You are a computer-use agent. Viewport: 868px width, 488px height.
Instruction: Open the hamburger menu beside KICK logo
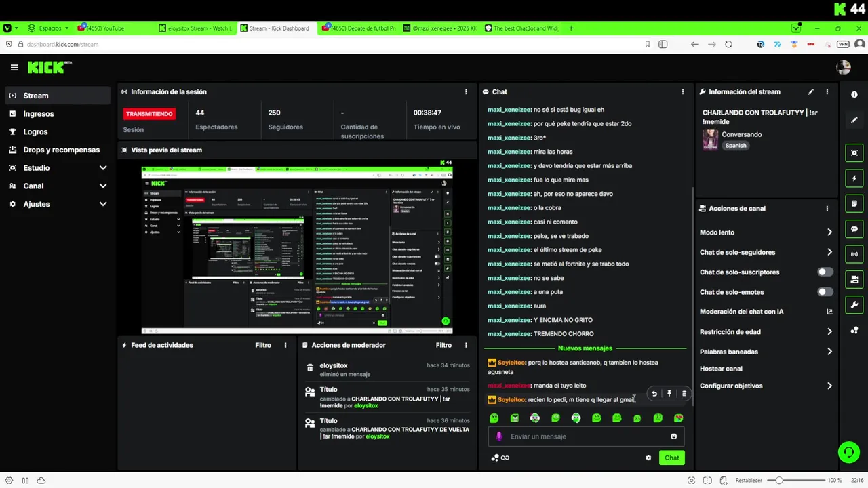point(14,67)
